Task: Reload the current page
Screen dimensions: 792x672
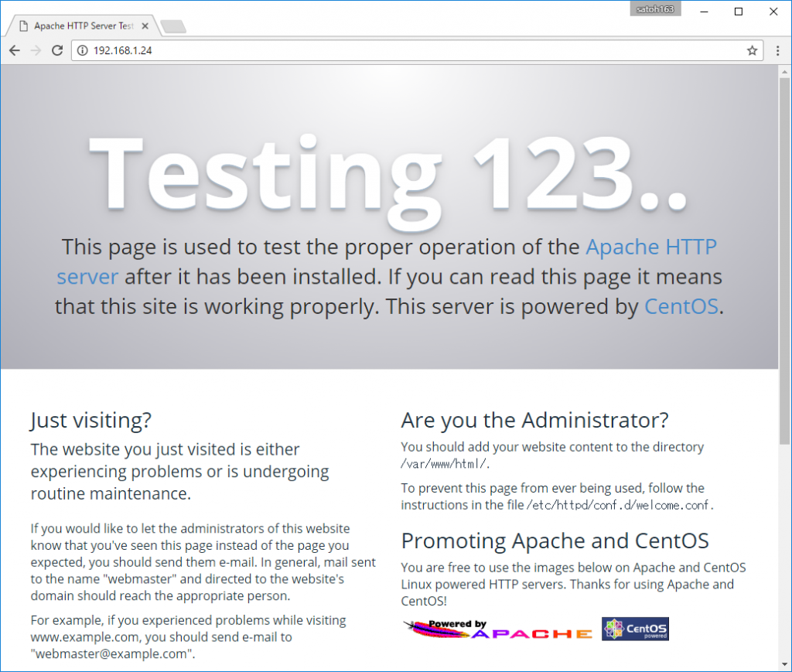Action: [57, 50]
